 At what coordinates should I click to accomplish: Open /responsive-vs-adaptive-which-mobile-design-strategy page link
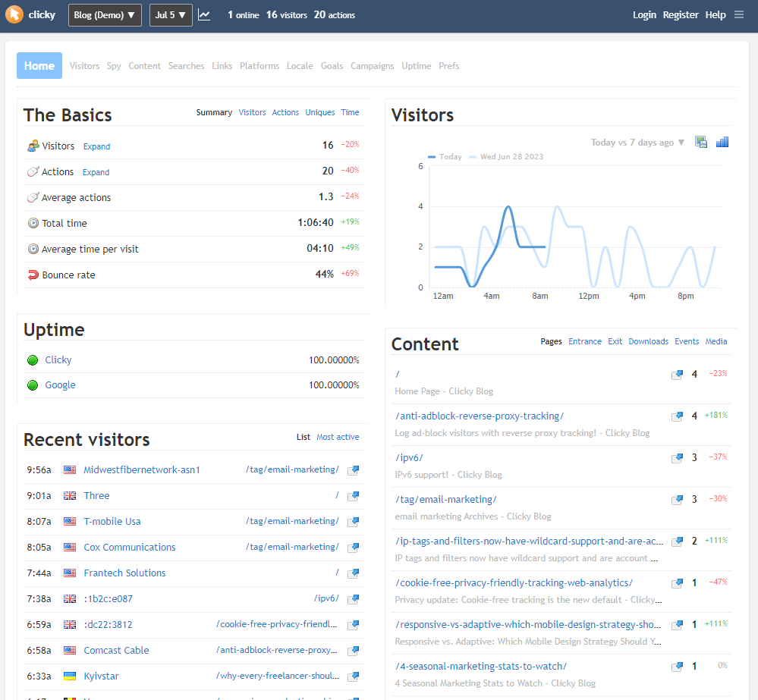(528, 625)
